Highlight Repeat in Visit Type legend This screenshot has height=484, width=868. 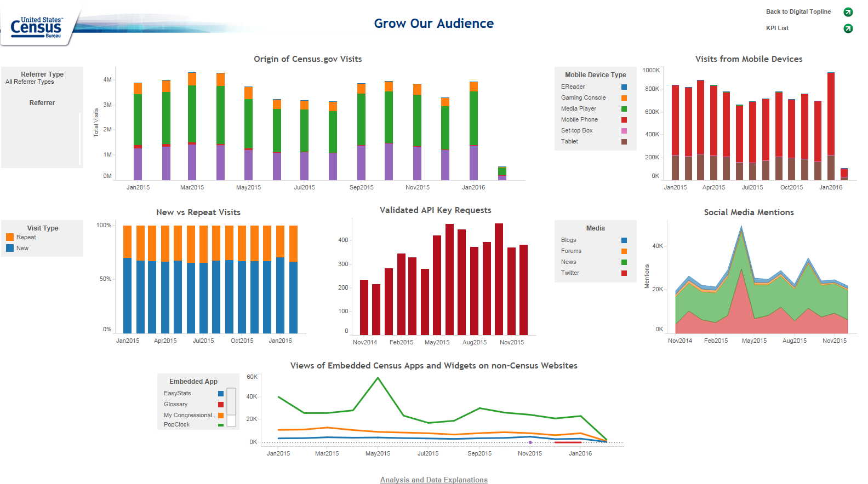[26, 237]
